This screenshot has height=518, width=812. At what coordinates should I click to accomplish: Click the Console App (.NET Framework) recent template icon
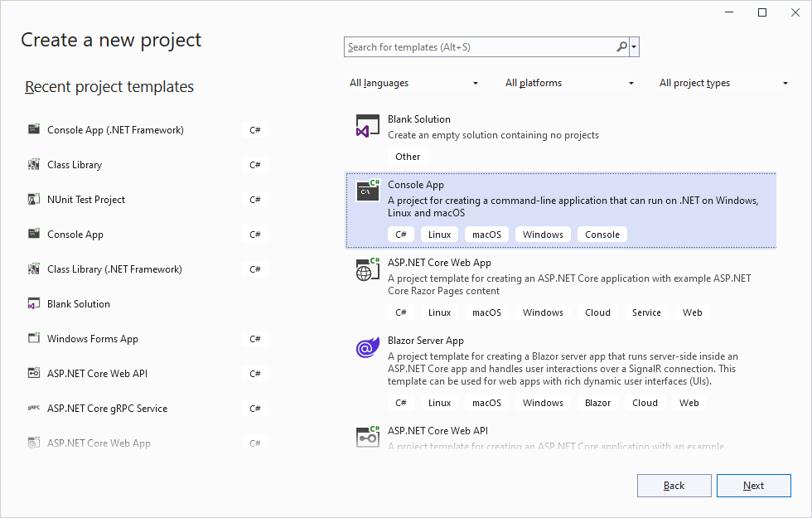(x=34, y=129)
